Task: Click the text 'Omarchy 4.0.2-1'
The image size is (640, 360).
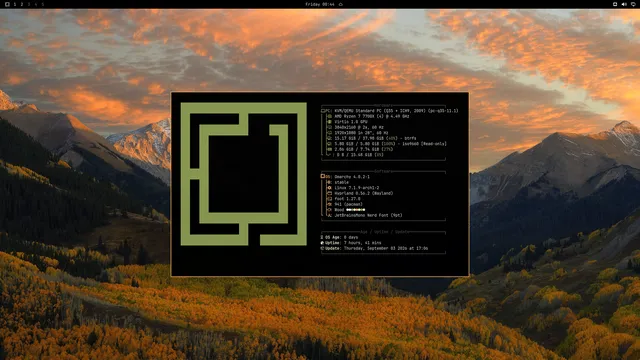Action: (x=352, y=177)
